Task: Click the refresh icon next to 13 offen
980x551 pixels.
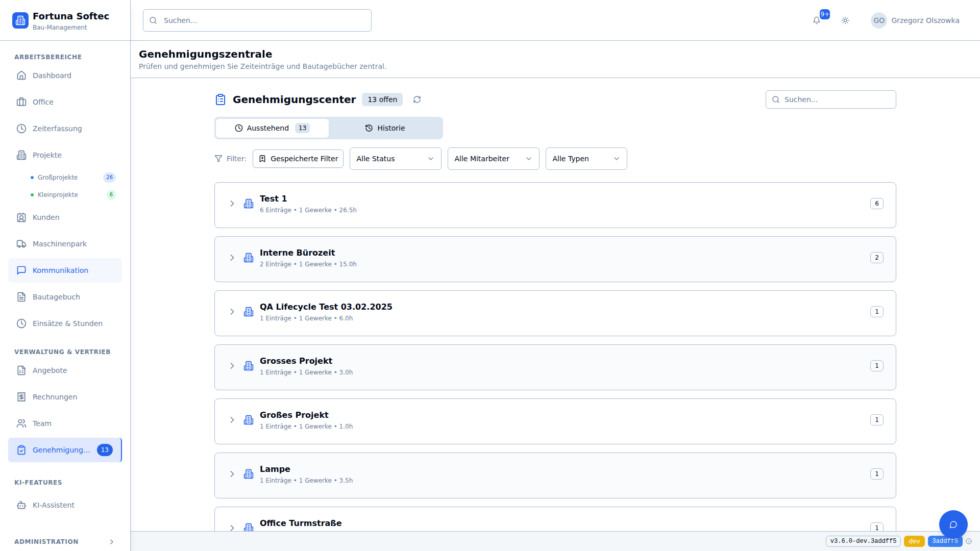Action: [x=417, y=99]
